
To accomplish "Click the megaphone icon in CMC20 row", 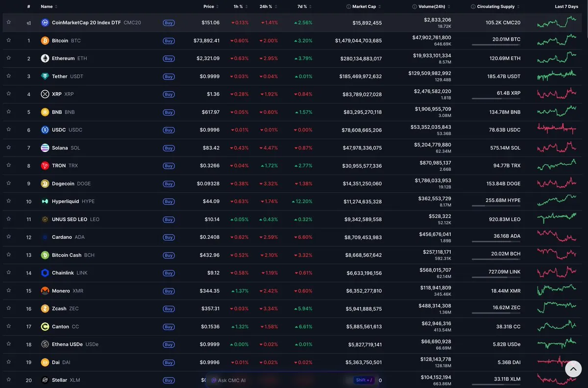I will [x=29, y=23].
